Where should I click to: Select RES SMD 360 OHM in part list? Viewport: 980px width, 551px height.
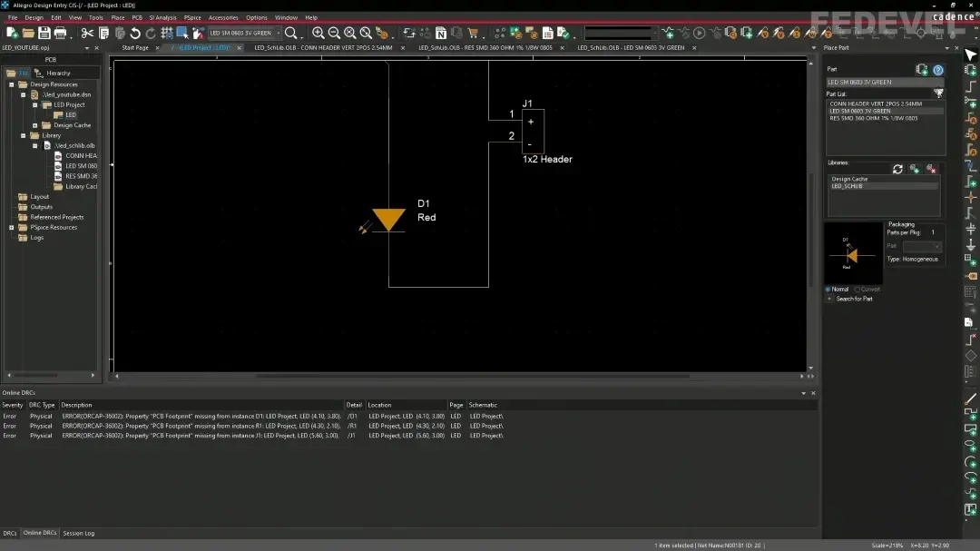click(873, 118)
